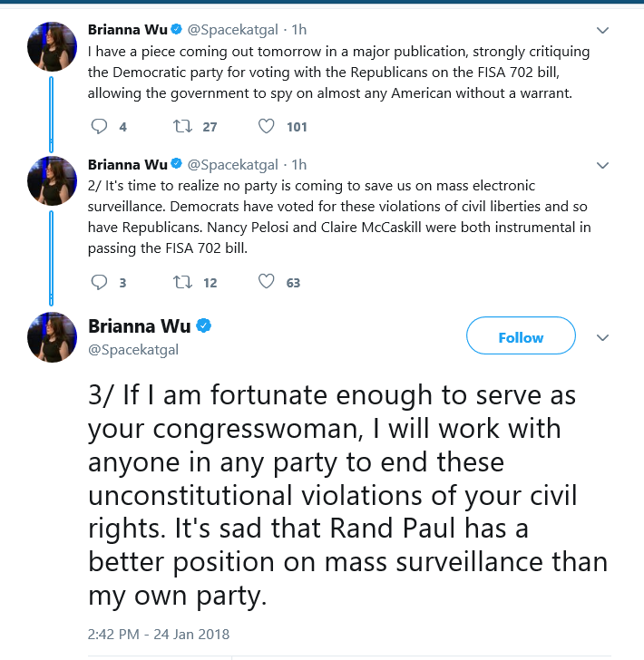
Task: Click the verified badge on the third tweet
Action: (204, 325)
